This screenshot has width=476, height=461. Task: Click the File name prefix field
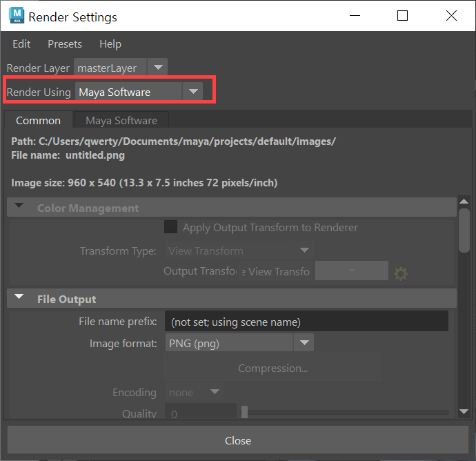306,322
